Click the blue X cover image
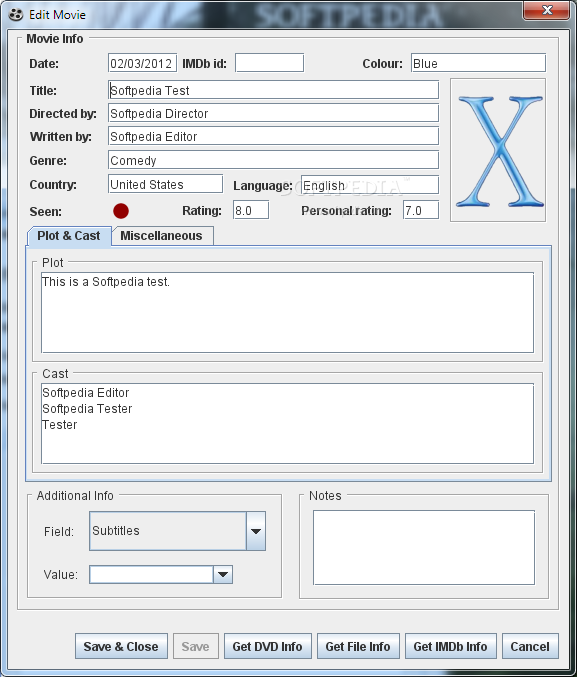The width and height of the screenshot is (577, 677). pos(498,150)
